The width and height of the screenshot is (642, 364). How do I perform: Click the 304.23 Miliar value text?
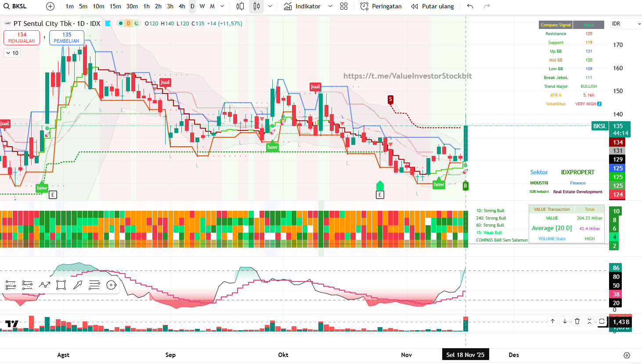[x=589, y=218]
